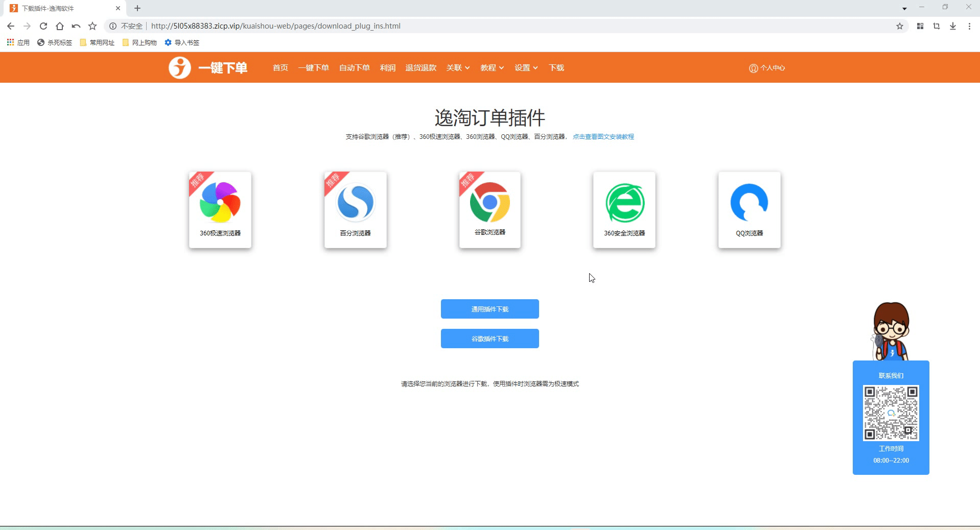Click the 联系我们 QR code
Screen dimensions: 980x530
pos(891,413)
